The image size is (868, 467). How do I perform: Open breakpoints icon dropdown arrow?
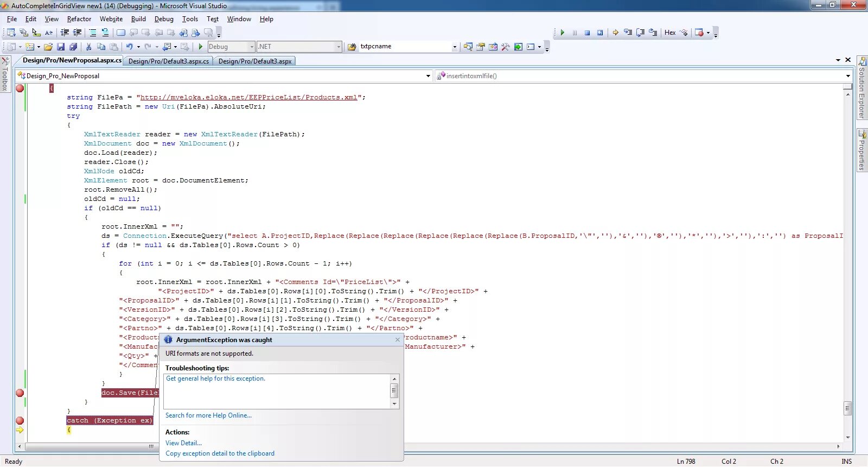(708, 33)
